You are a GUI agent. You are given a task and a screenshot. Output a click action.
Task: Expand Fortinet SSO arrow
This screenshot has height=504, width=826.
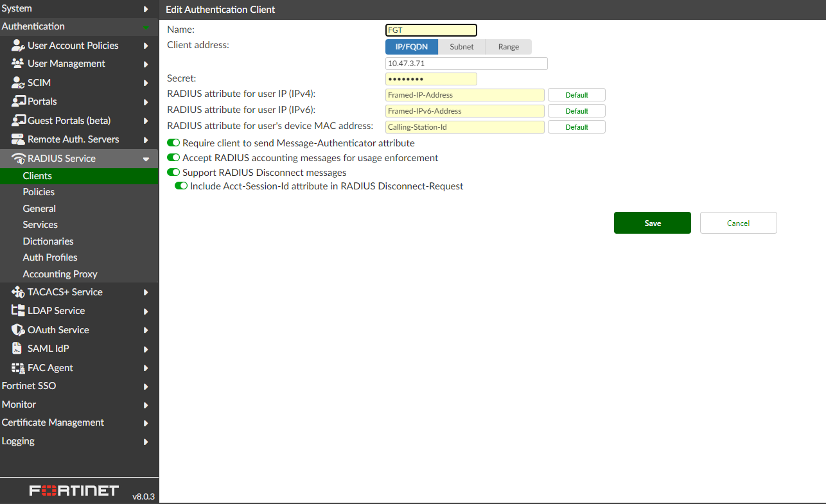[146, 387]
